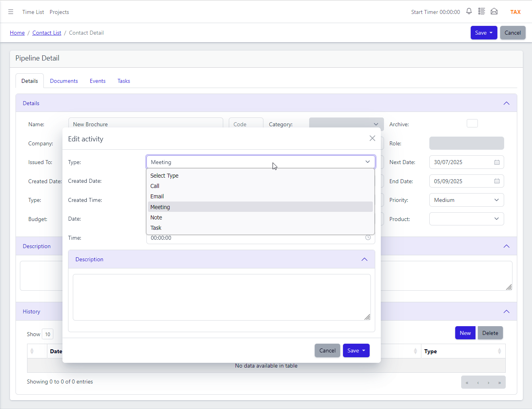Click the Role field
Viewport: 532px width, 409px height.
click(x=466, y=143)
